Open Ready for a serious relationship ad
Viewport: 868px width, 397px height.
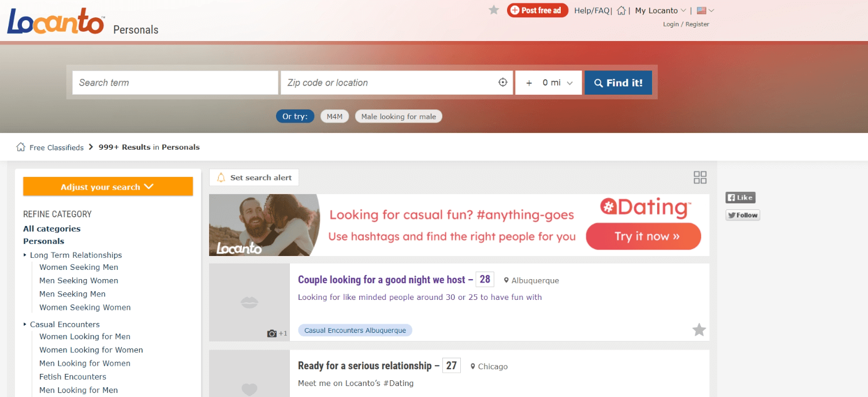tap(364, 366)
